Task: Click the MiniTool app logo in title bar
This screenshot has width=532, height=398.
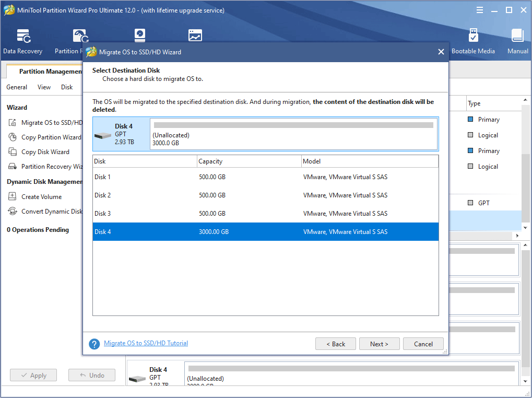Action: click(8, 10)
